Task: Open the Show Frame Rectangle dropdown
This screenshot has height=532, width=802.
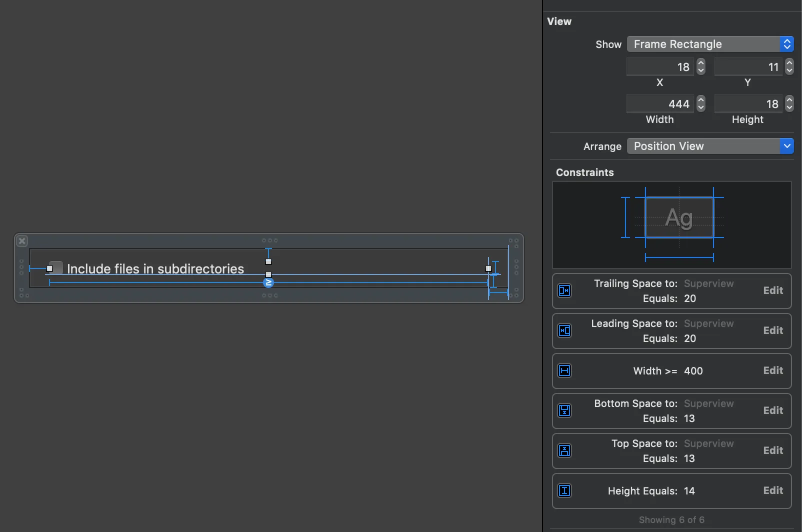Action: (x=710, y=44)
